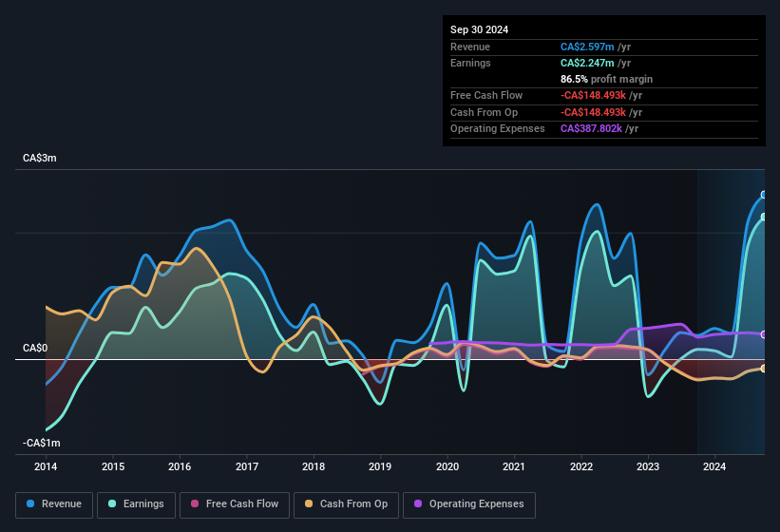Click the Earnings row label in tooltip

(x=470, y=63)
